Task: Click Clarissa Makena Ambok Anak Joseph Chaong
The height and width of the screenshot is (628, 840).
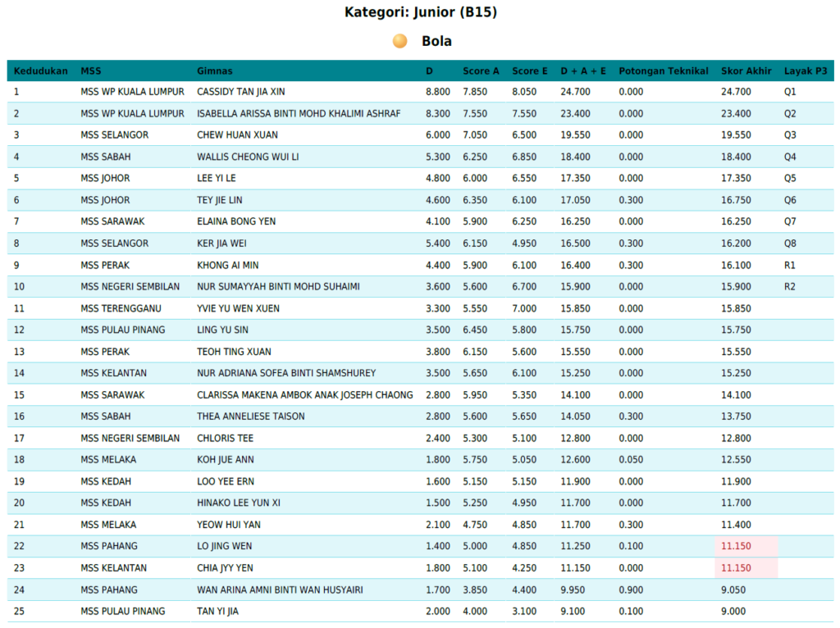Action: (304, 395)
